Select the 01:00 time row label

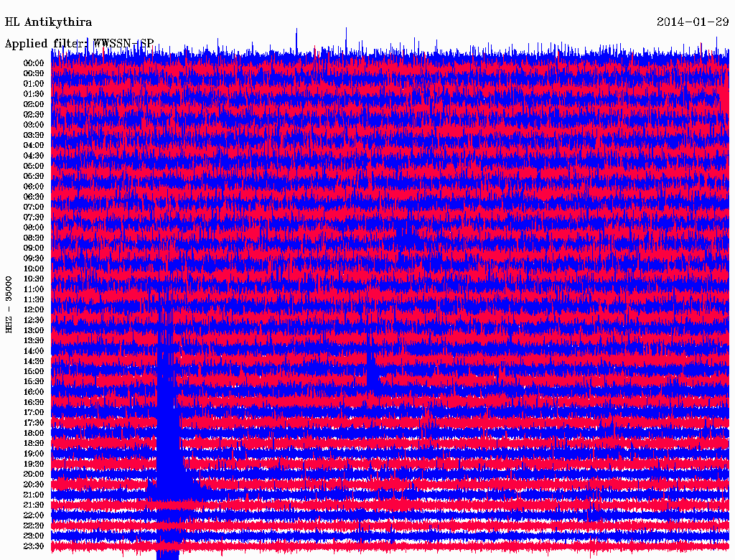tap(33, 83)
